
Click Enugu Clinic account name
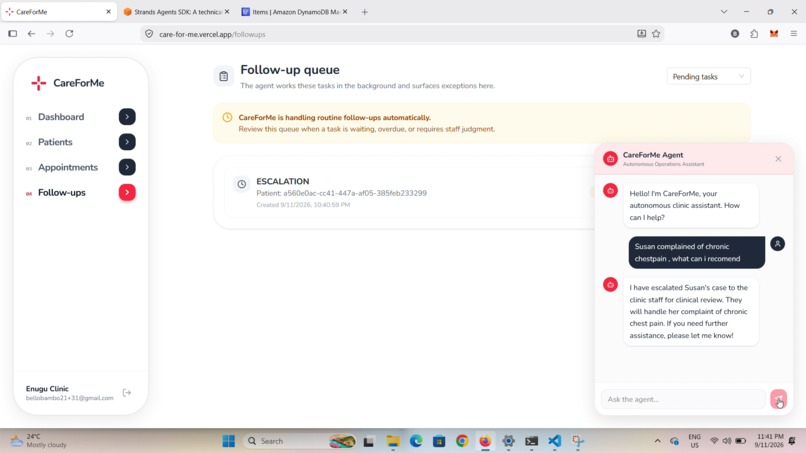click(47, 389)
